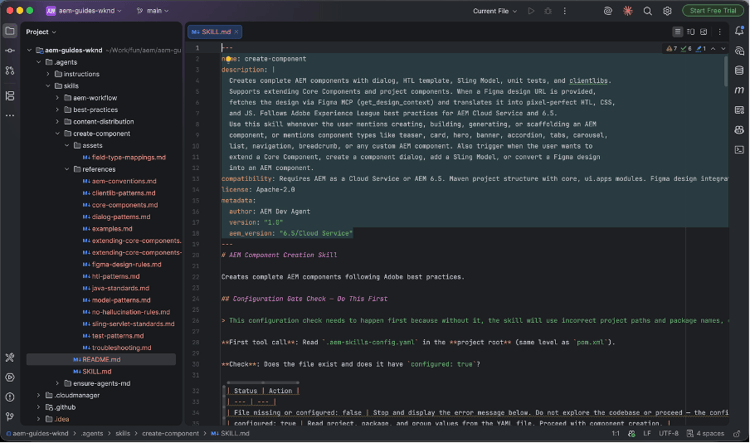Open the Structure tool window icon
This screenshot has width=750, height=443.
(x=10, y=96)
